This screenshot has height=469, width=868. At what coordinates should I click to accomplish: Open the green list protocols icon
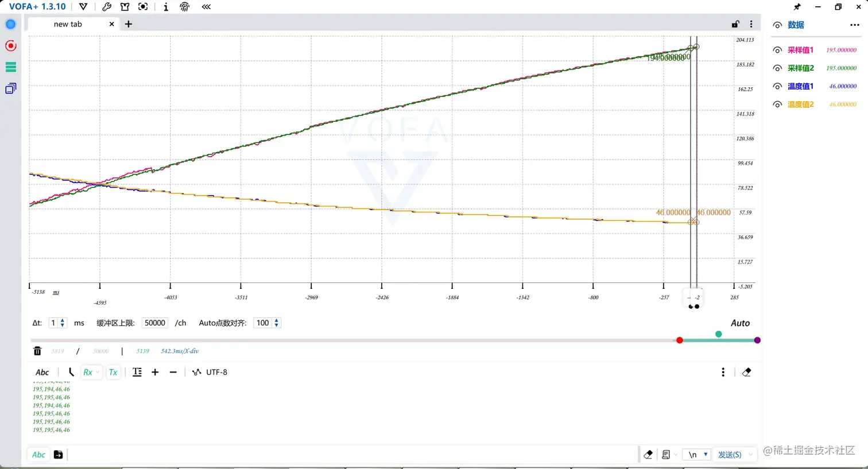[10, 67]
